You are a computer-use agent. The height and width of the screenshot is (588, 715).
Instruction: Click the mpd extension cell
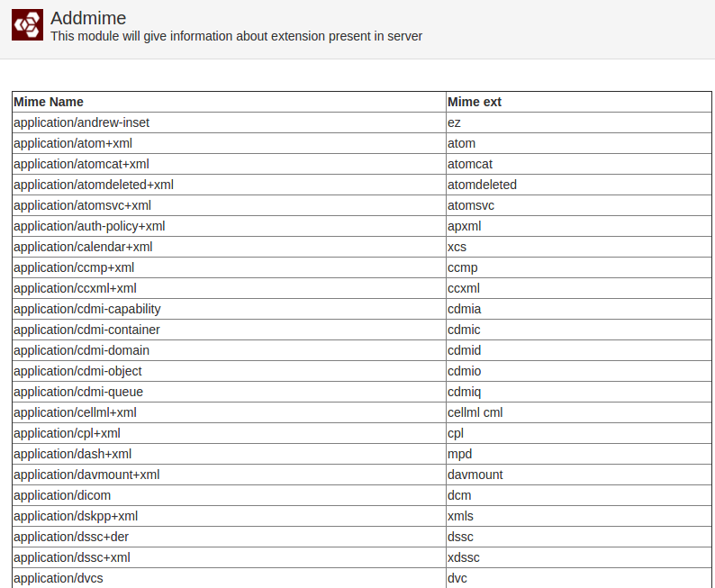tap(579, 454)
